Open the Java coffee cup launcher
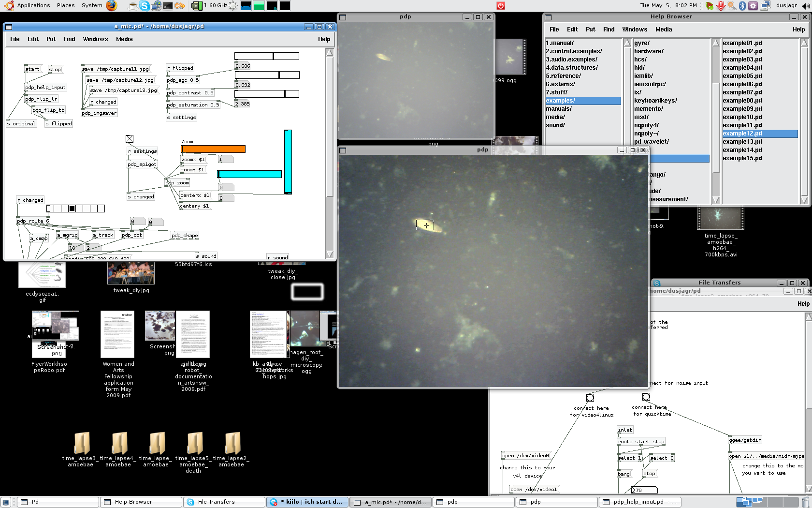Screen dimensions: 812x508 coord(132,6)
